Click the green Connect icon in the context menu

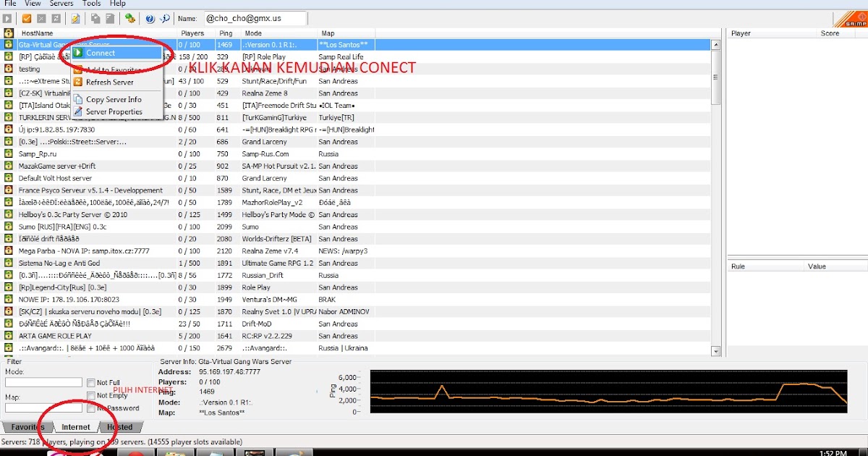[x=78, y=53]
